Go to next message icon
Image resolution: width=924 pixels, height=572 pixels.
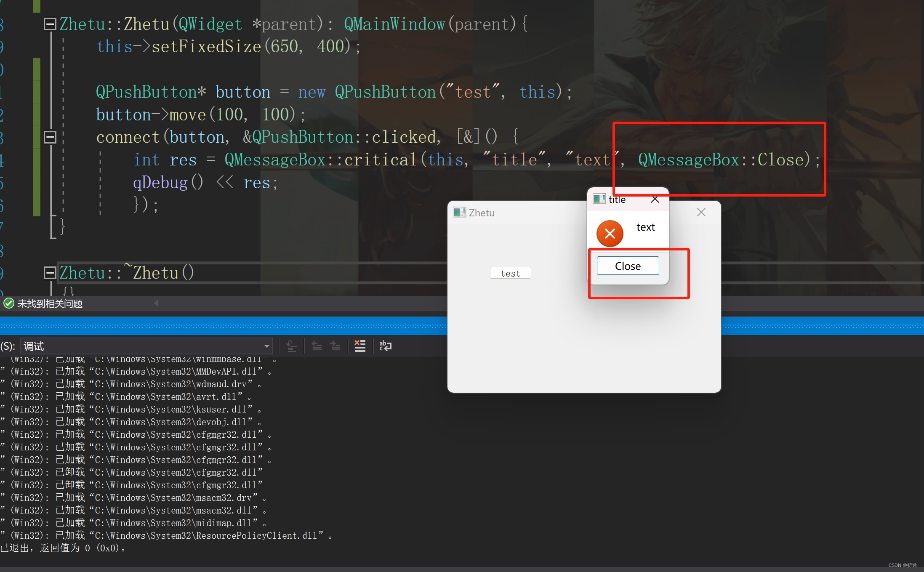(335, 346)
